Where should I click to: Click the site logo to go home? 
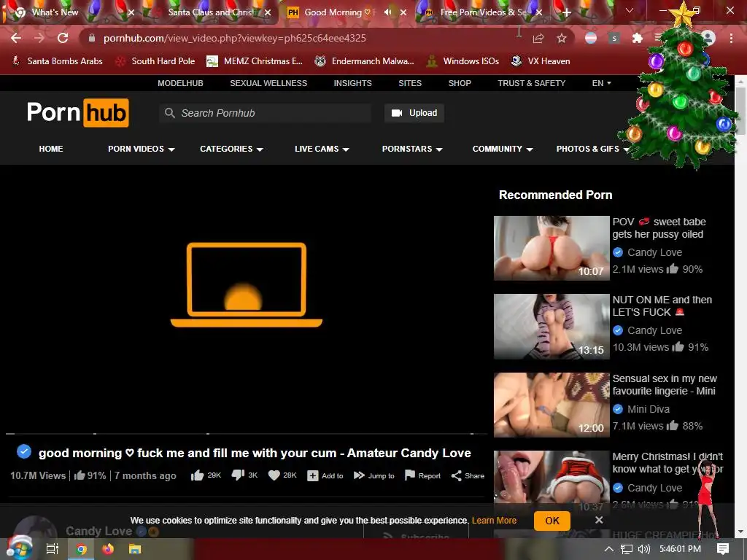(x=77, y=113)
